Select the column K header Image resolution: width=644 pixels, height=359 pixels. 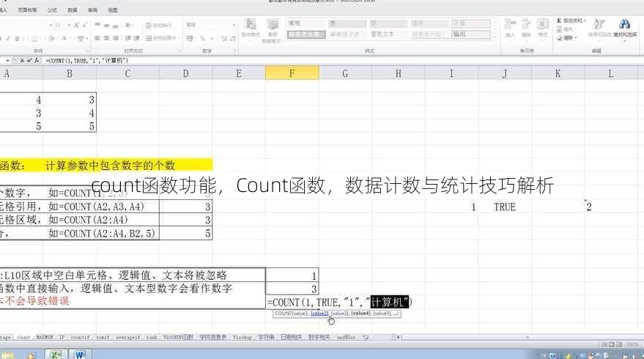tap(558, 73)
